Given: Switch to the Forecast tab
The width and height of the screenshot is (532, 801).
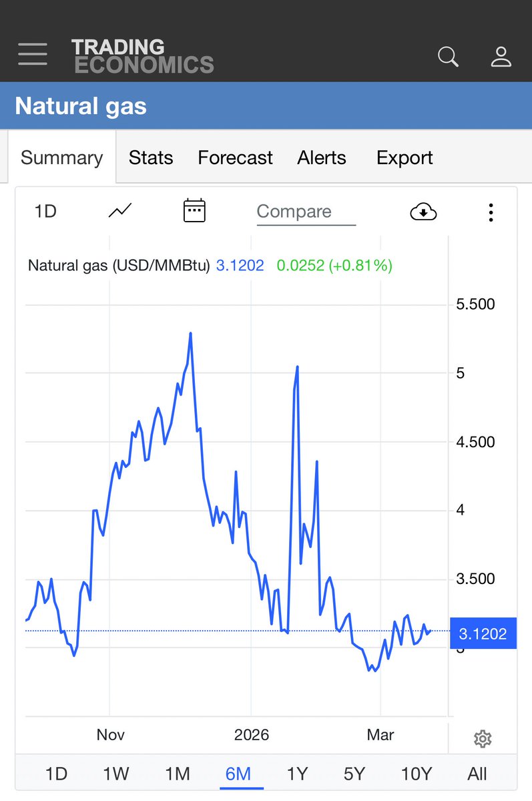Looking at the screenshot, I should pos(235,158).
